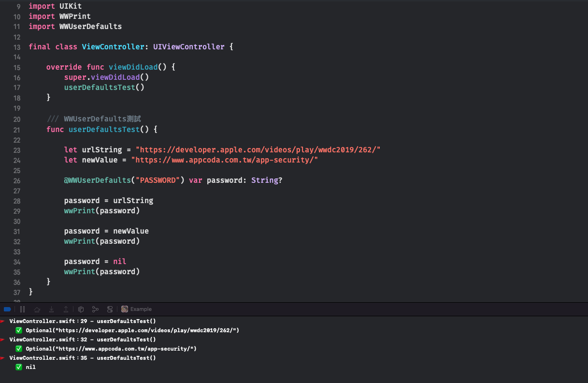Click 'password = urlString' on line 28
The height and width of the screenshot is (383, 588).
tap(109, 201)
